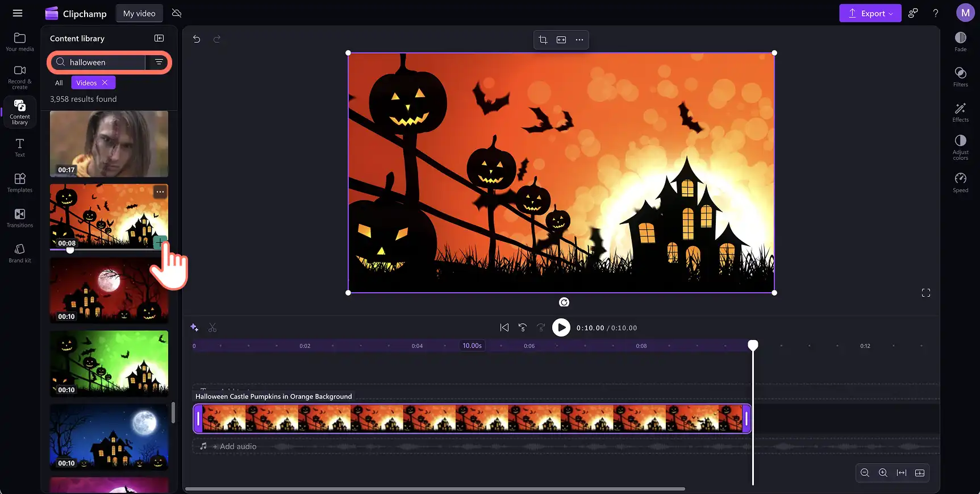980x494 pixels.
Task: Open the Effects panel
Action: click(x=960, y=112)
